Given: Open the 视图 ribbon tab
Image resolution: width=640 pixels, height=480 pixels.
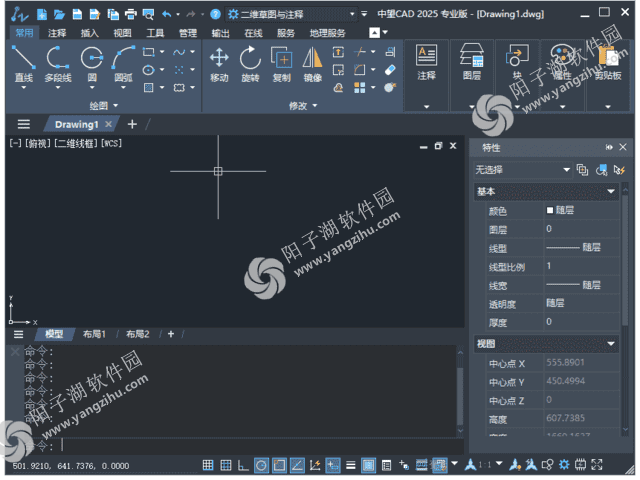Looking at the screenshot, I should [122, 33].
